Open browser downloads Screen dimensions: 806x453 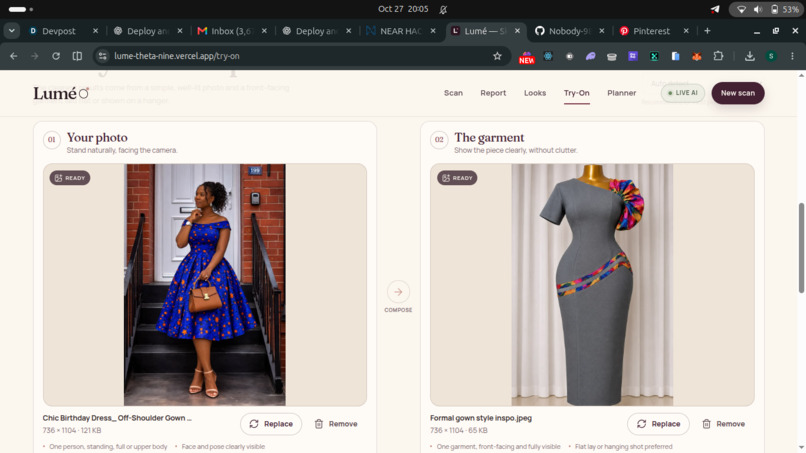click(x=750, y=56)
